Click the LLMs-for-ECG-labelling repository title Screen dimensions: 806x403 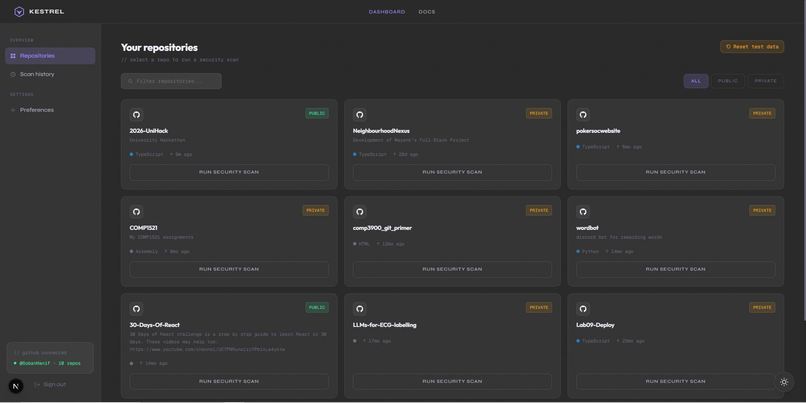point(384,325)
